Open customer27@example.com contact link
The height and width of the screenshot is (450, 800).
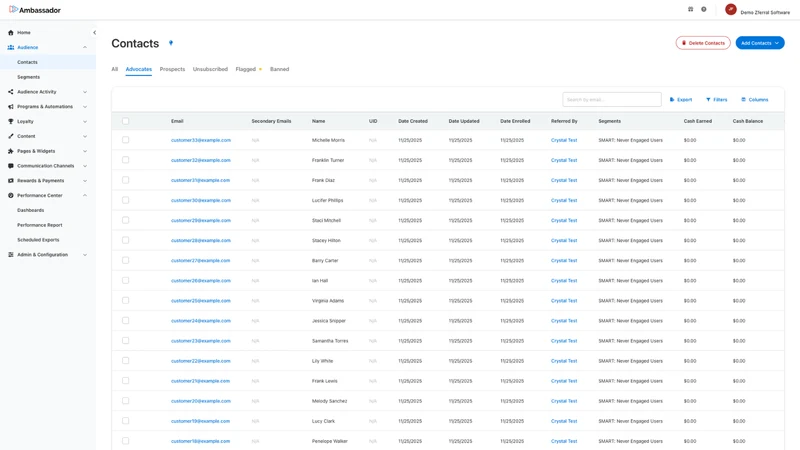[x=201, y=261]
